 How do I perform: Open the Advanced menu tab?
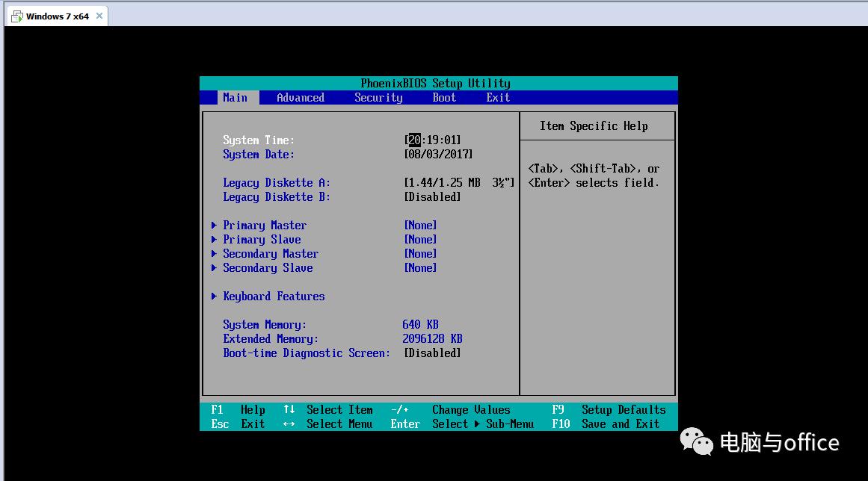(300, 98)
